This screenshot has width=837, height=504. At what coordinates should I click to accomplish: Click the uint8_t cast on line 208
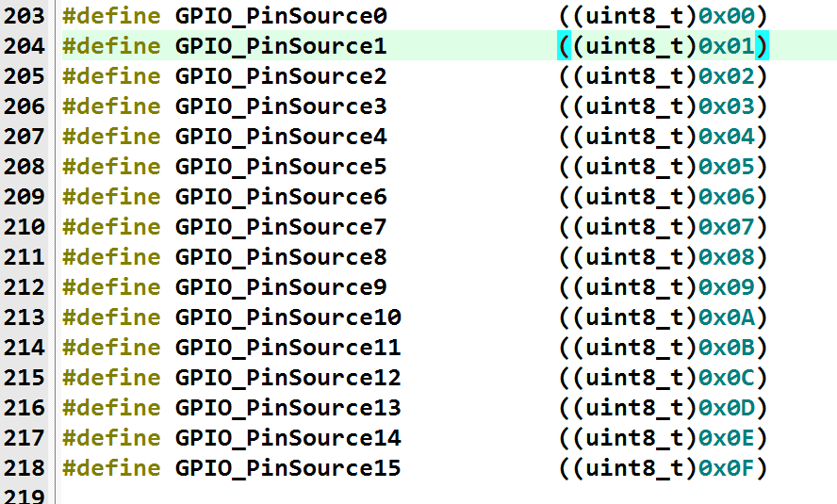tap(634, 167)
